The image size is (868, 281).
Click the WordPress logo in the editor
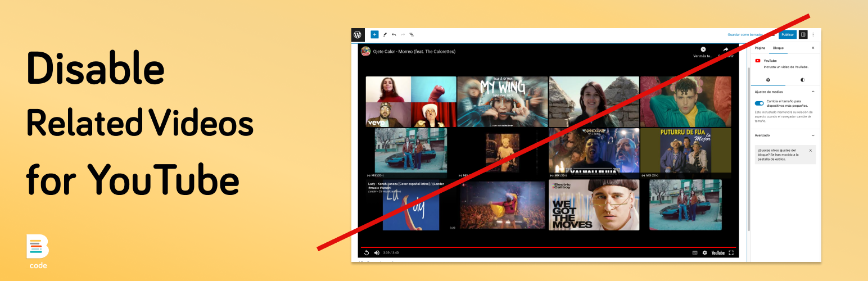pyautogui.click(x=358, y=35)
